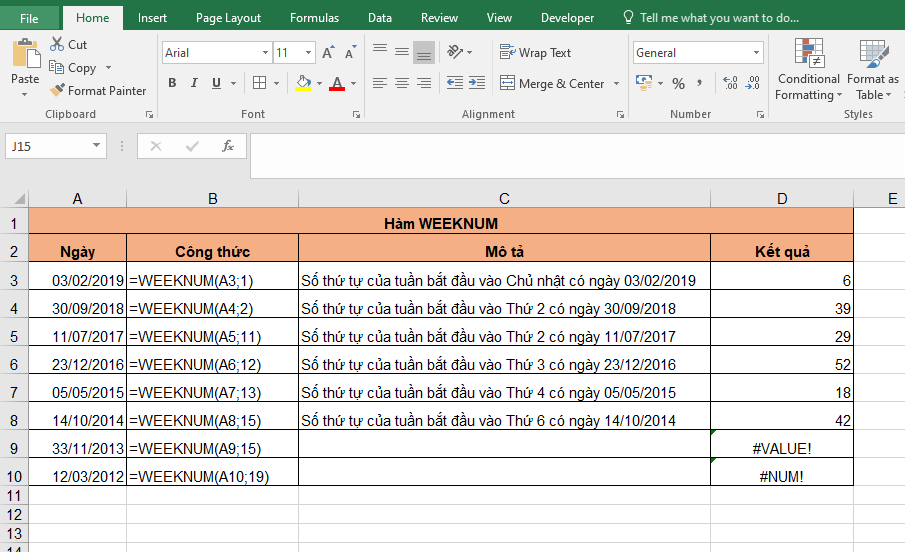This screenshot has height=552, width=905.
Task: Apply Percent Style number format
Action: 678,83
